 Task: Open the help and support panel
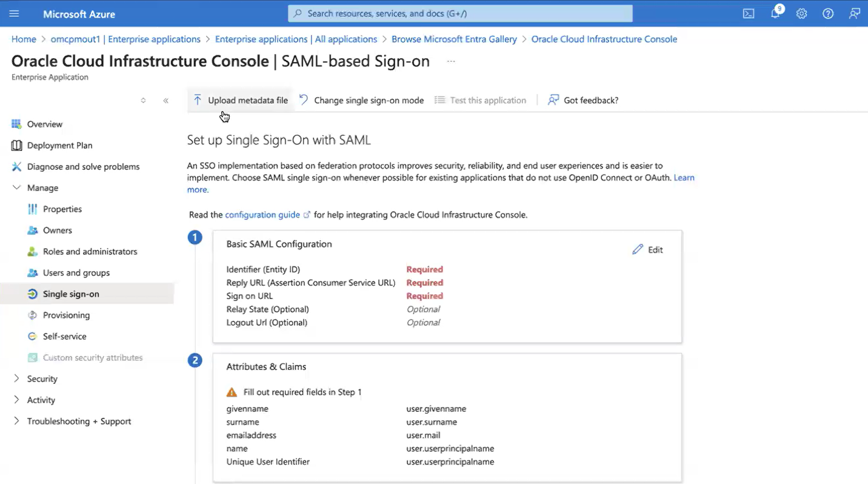(x=828, y=13)
